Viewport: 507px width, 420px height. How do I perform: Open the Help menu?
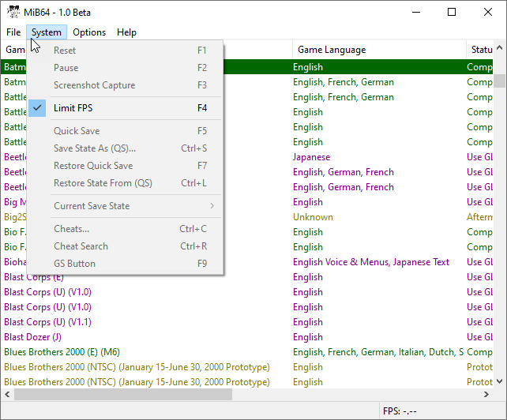point(126,32)
